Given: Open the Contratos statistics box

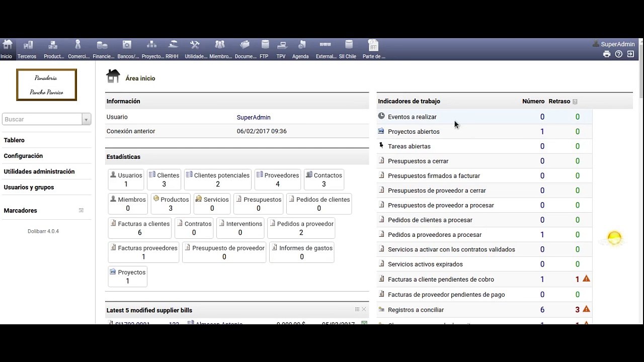Looking at the screenshot, I should pyautogui.click(x=194, y=228).
